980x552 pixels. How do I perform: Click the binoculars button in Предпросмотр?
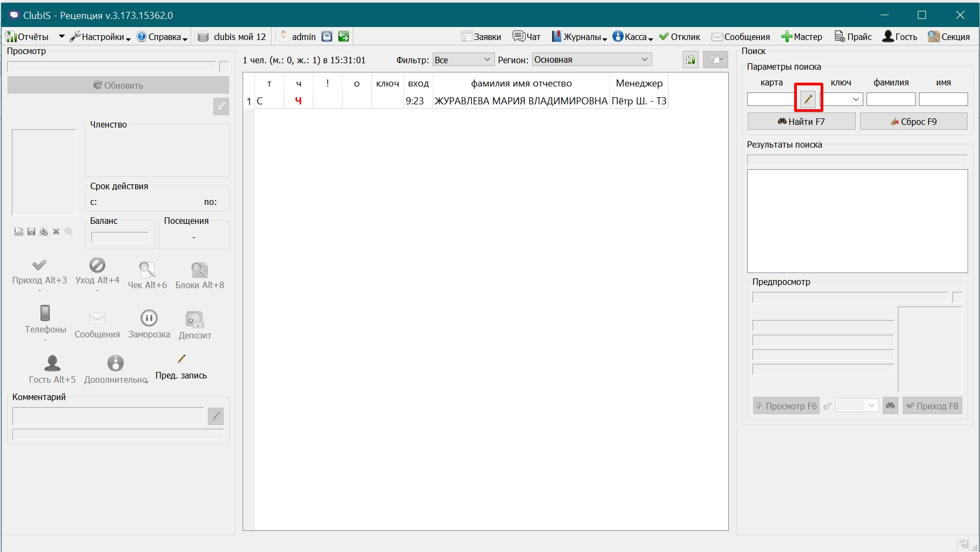point(890,405)
